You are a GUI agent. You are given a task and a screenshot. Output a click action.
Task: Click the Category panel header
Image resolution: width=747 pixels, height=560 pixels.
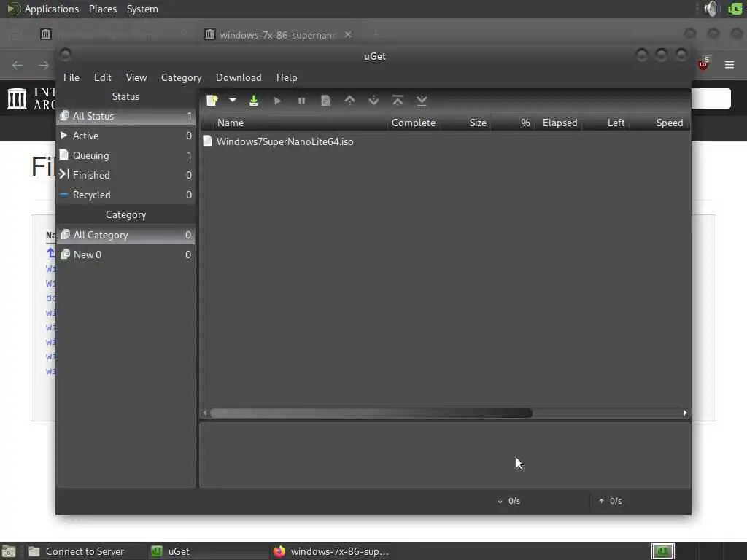coord(125,215)
